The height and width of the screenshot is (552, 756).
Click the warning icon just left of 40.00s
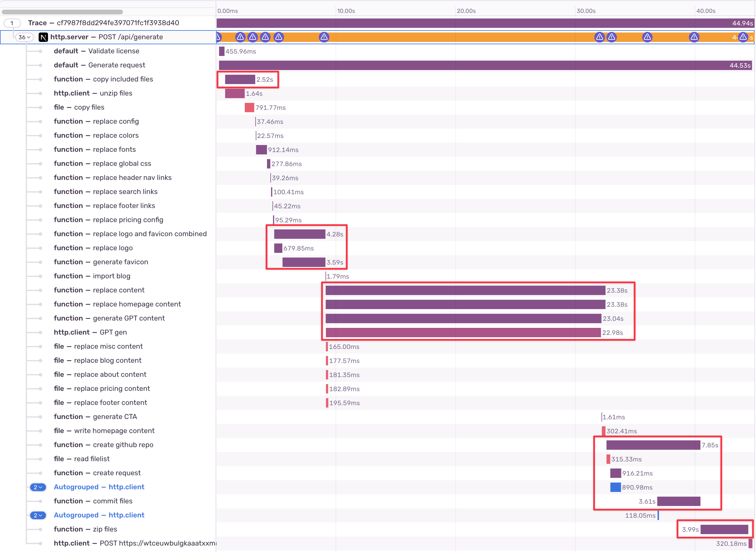pos(694,37)
